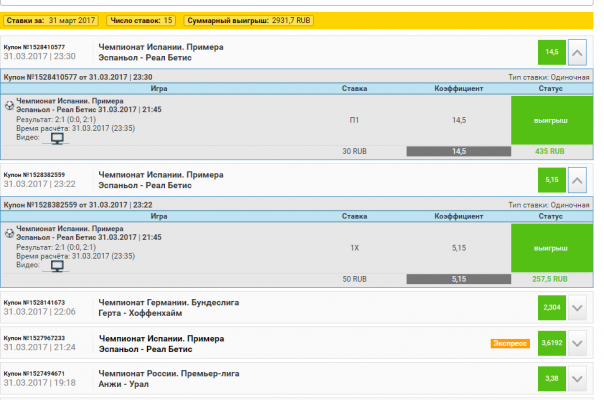
Task: Click the 1Х bet selection
Action: (x=354, y=248)
